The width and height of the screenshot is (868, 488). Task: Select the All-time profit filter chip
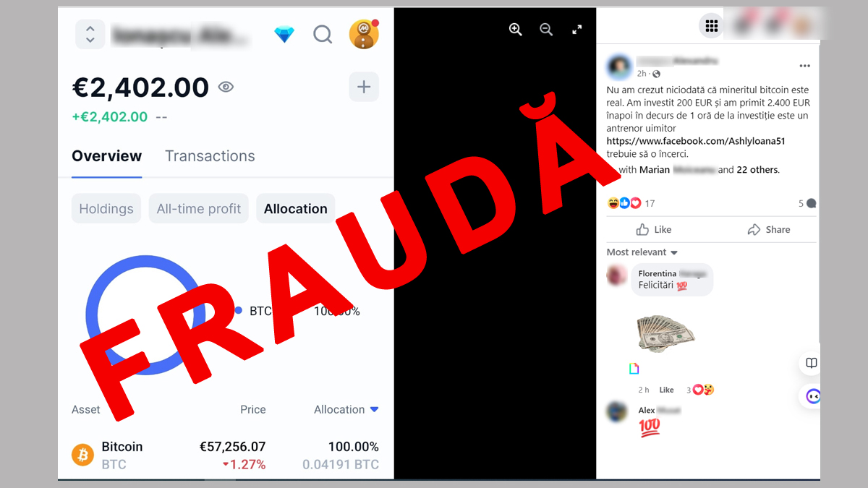[x=199, y=208]
